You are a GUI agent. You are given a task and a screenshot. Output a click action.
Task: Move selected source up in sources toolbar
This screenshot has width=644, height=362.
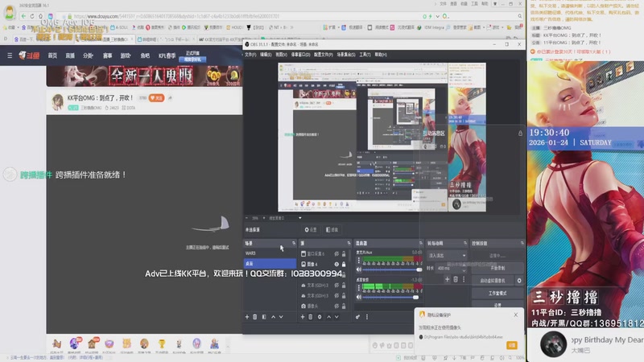pos(328,317)
